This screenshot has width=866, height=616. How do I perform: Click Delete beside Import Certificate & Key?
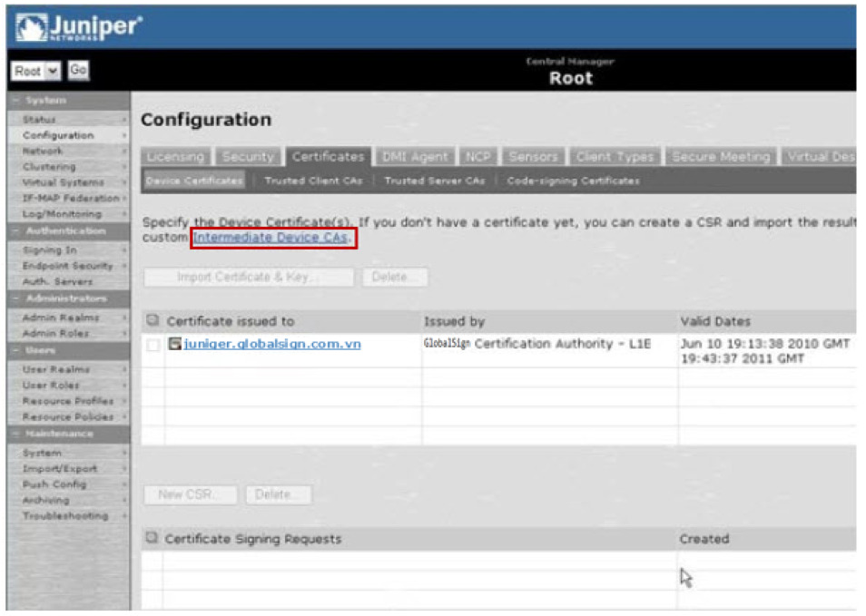(x=394, y=277)
